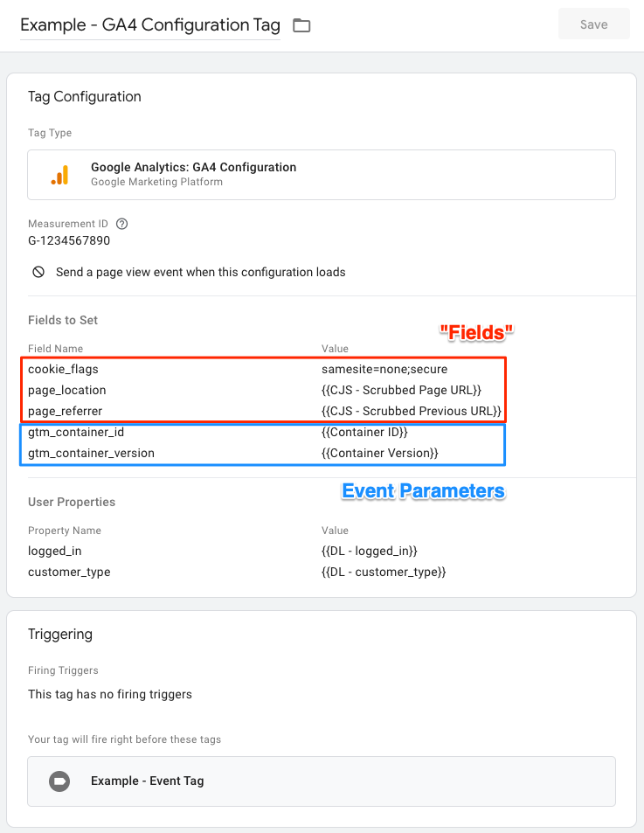Click the Measurement ID help icon
The image size is (644, 833).
122,224
